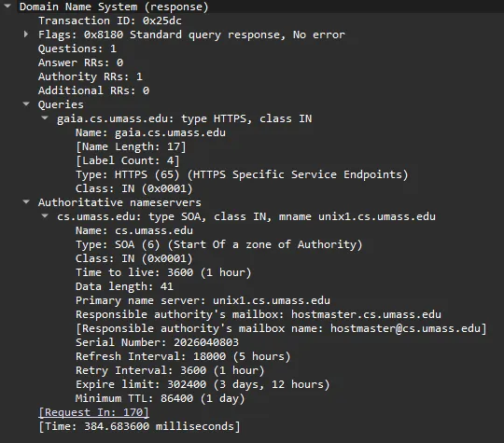
Task: Select the Authority RRs: 1 field
Action: click(91, 76)
